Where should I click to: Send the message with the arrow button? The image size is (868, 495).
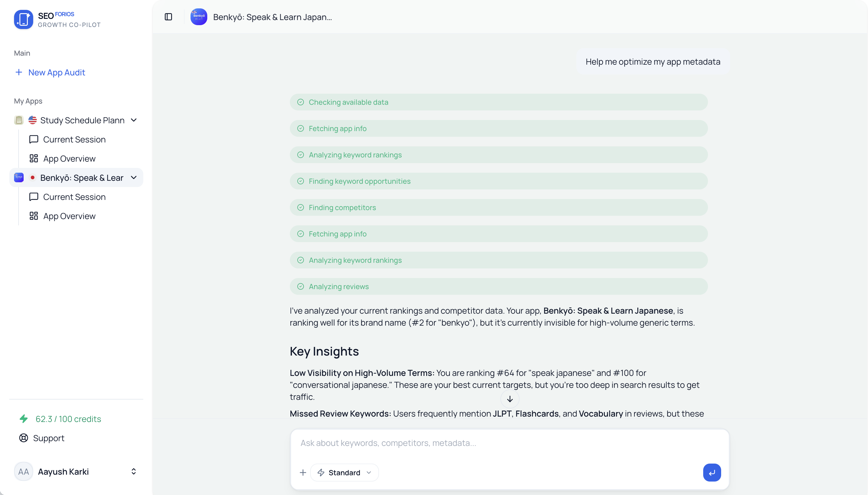point(712,472)
